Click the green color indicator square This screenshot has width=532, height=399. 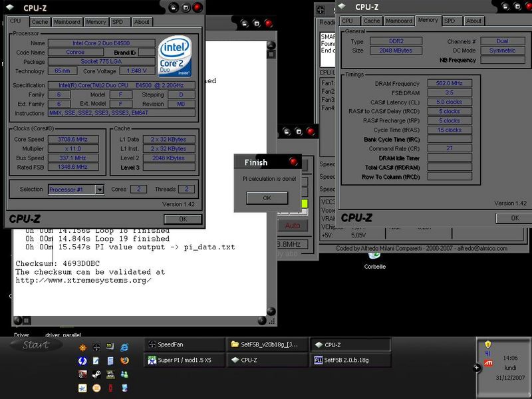[x=305, y=203]
